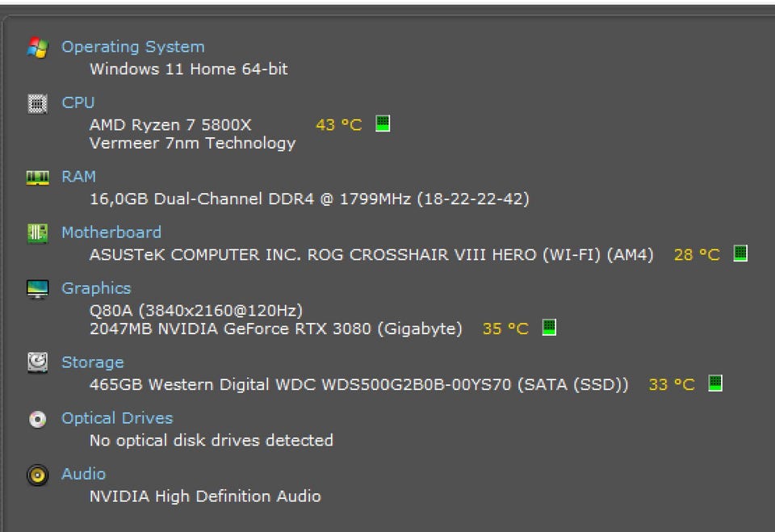Open the Operating System section link
This screenshot has width=775, height=532.
[x=132, y=47]
